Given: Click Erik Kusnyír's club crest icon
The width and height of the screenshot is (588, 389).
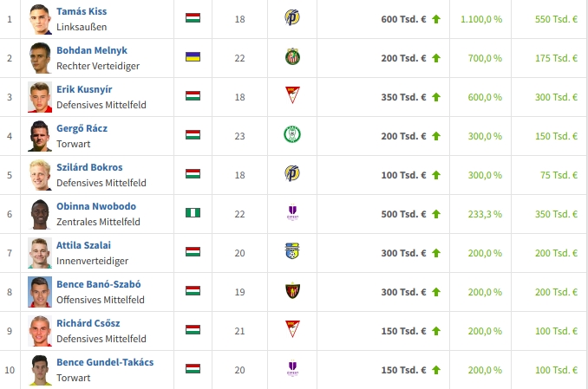Looking at the screenshot, I should pos(292,96).
